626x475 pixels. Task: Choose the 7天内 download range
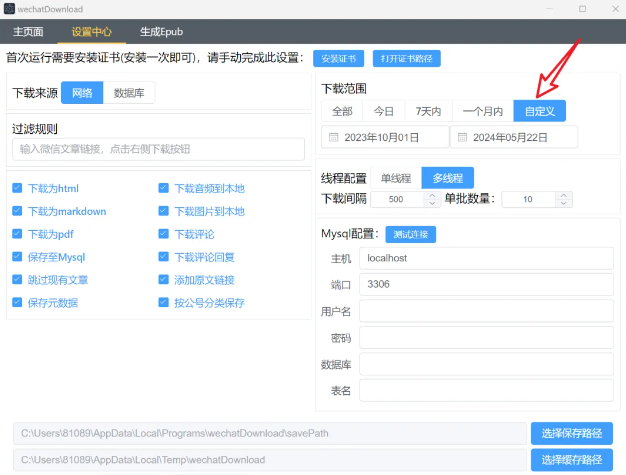point(428,111)
